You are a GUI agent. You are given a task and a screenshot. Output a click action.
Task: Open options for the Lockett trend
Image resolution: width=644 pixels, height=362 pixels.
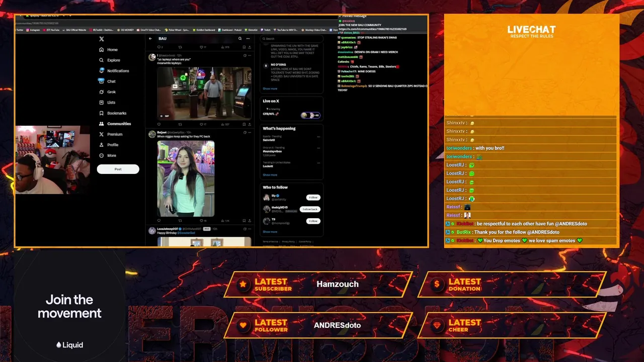coord(319,163)
